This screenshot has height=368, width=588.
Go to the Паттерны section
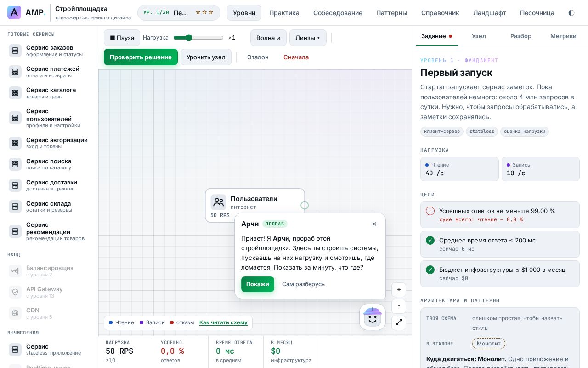392,13
